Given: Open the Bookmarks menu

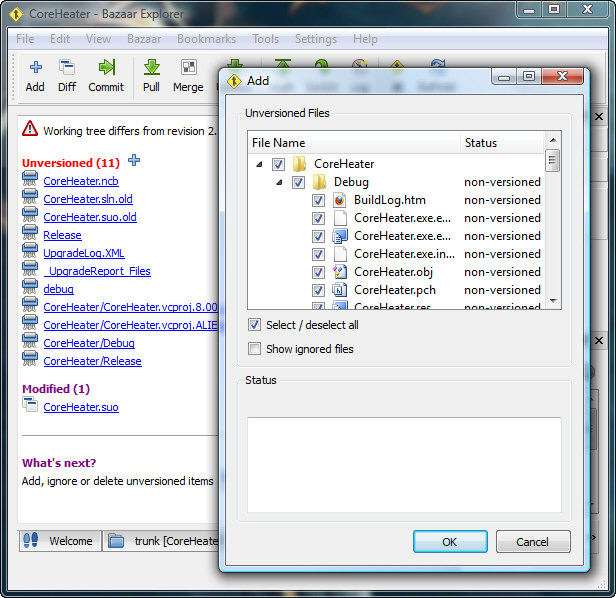Looking at the screenshot, I should [206, 39].
